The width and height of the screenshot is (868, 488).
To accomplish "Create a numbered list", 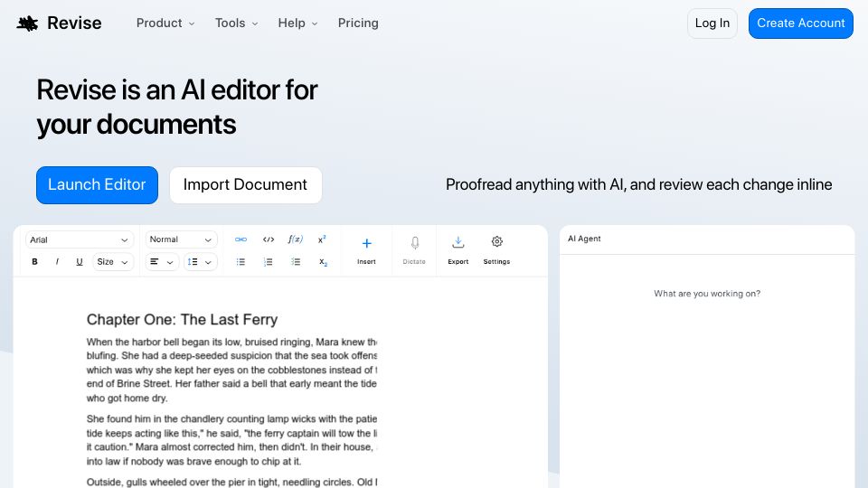I will click(269, 262).
